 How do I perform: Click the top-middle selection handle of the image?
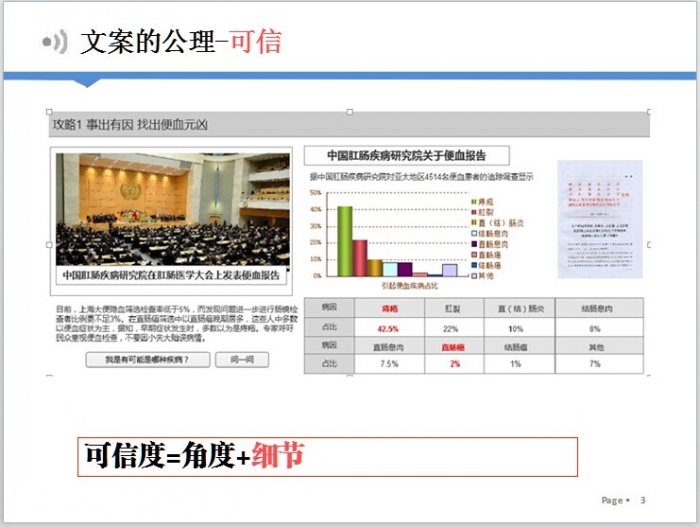click(x=349, y=112)
